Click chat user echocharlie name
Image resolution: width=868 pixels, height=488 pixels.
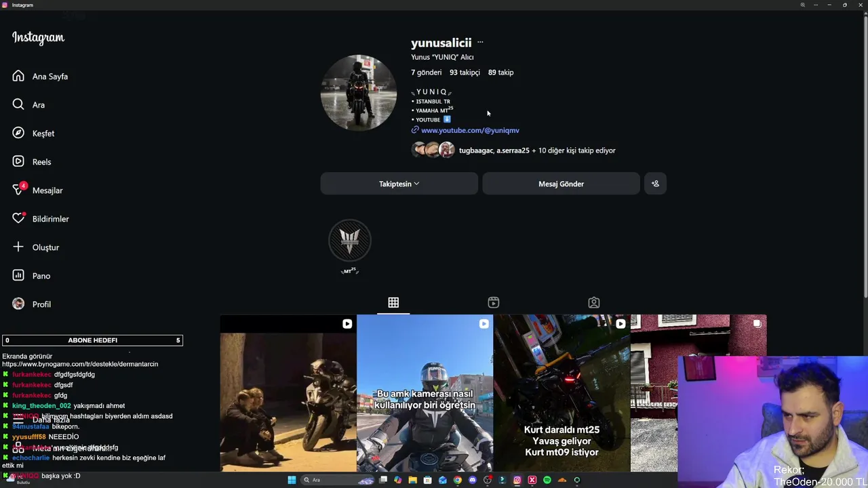(x=31, y=457)
